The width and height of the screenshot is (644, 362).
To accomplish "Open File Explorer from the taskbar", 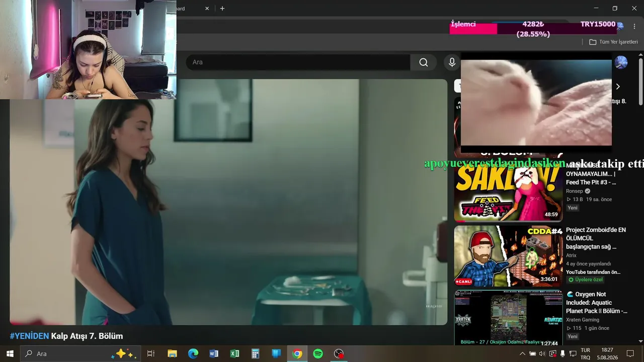I will 172,354.
